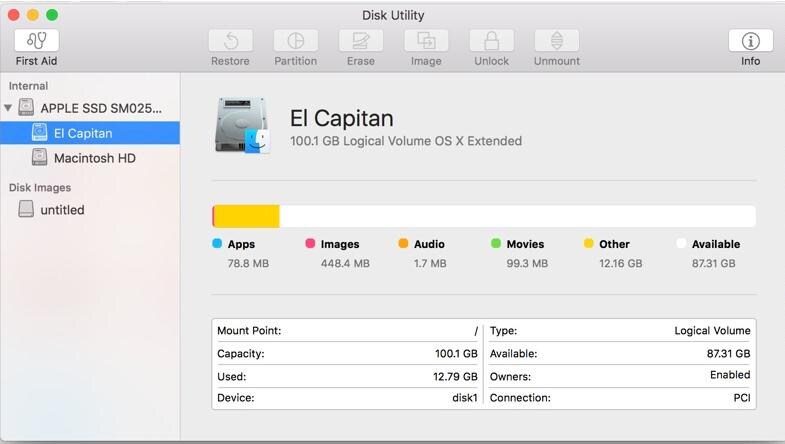Click the pink Images legend dot
Screen dimensions: 785x444
pyautogui.click(x=310, y=243)
